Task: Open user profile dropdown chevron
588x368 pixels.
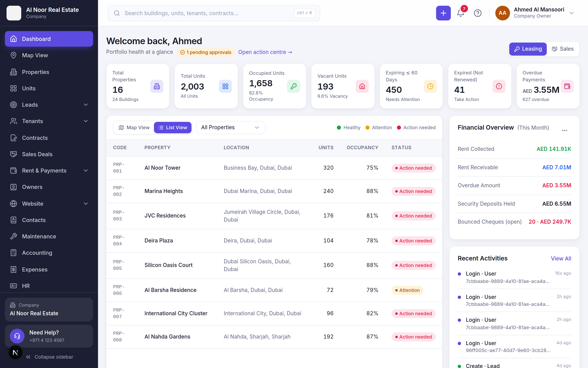Action: (572, 13)
